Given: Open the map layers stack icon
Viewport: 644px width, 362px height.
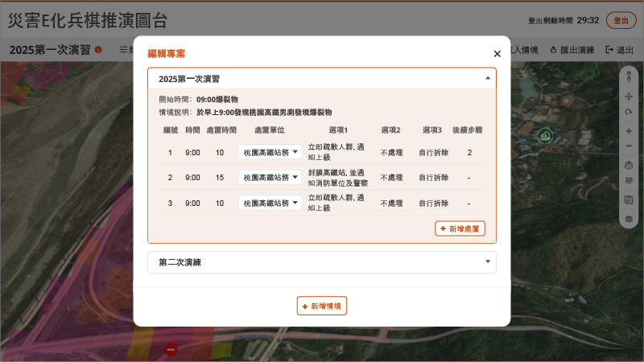Looking at the screenshot, I should [x=629, y=219].
